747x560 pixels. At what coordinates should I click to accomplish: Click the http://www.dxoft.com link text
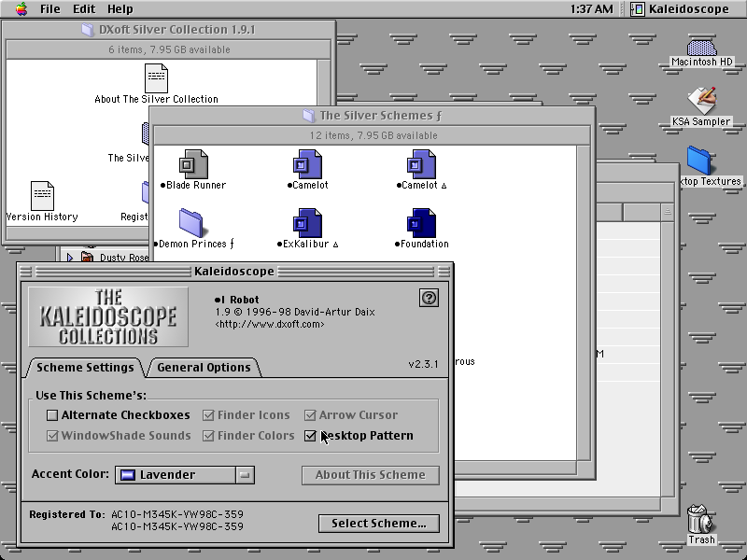(x=270, y=324)
